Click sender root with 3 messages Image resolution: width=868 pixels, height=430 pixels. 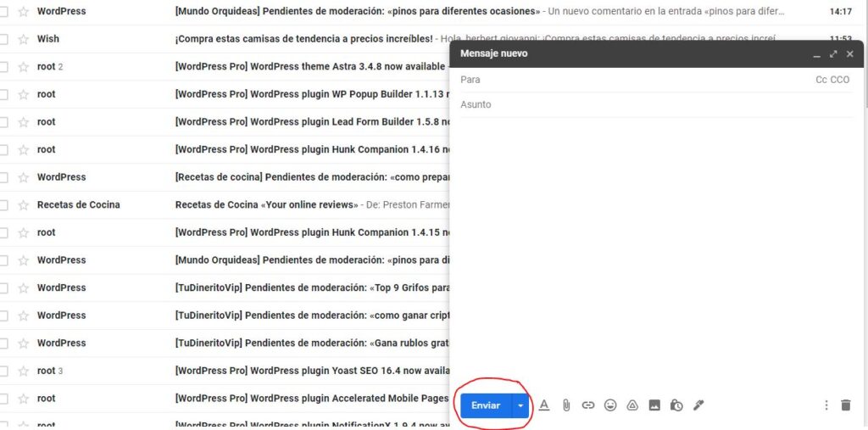click(50, 371)
